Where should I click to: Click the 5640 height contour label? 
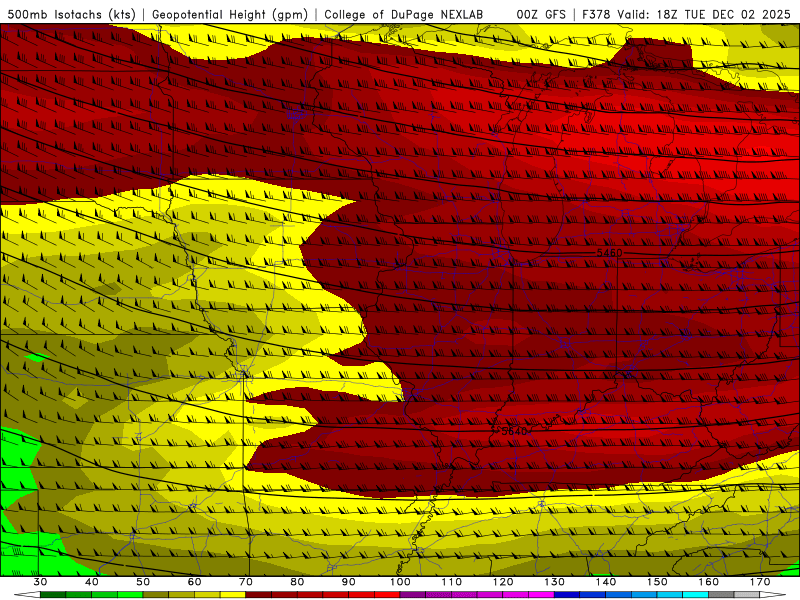(514, 431)
